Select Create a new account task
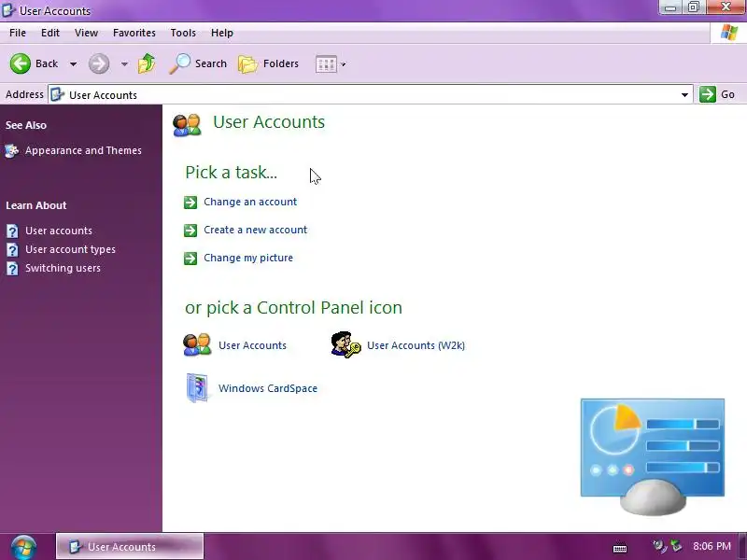Screen dimensions: 747x560 [255, 230]
